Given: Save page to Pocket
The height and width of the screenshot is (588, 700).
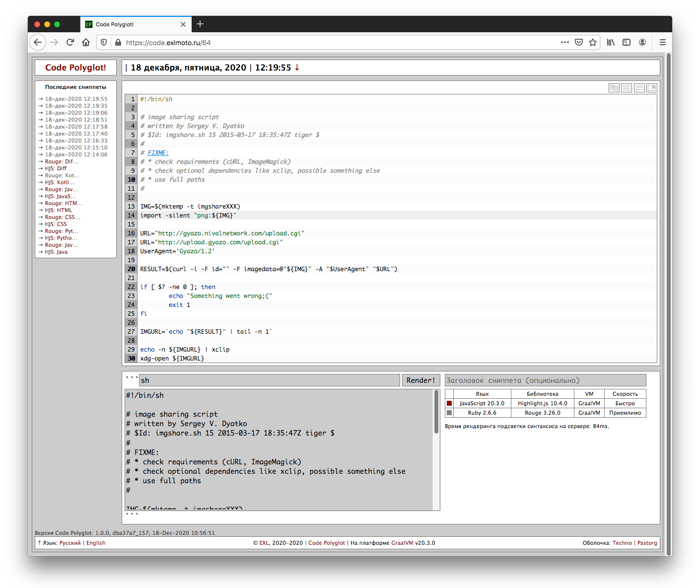Looking at the screenshot, I should pos(579,42).
